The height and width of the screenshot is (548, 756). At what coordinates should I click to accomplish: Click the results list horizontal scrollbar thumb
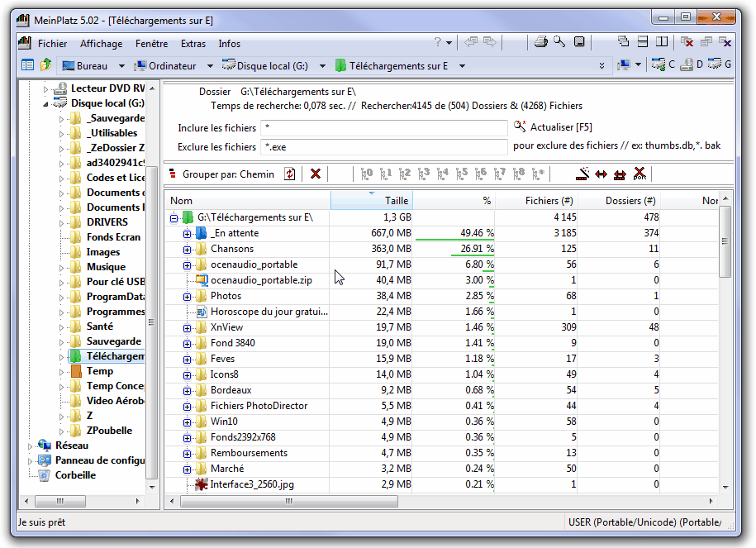pos(289,501)
